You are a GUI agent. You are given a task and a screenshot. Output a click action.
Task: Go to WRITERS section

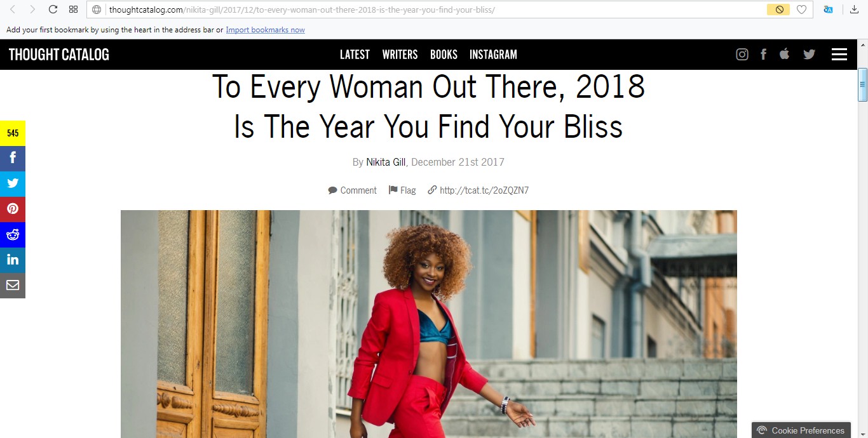coord(400,55)
